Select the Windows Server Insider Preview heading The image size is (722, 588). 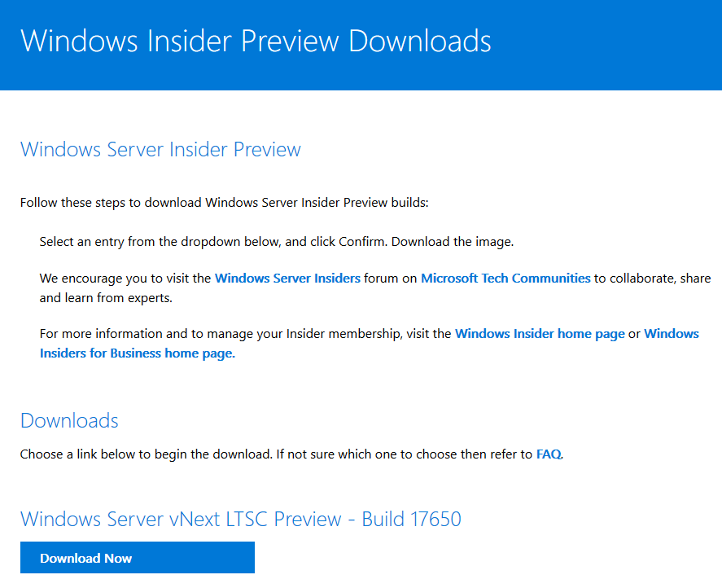[160, 149]
